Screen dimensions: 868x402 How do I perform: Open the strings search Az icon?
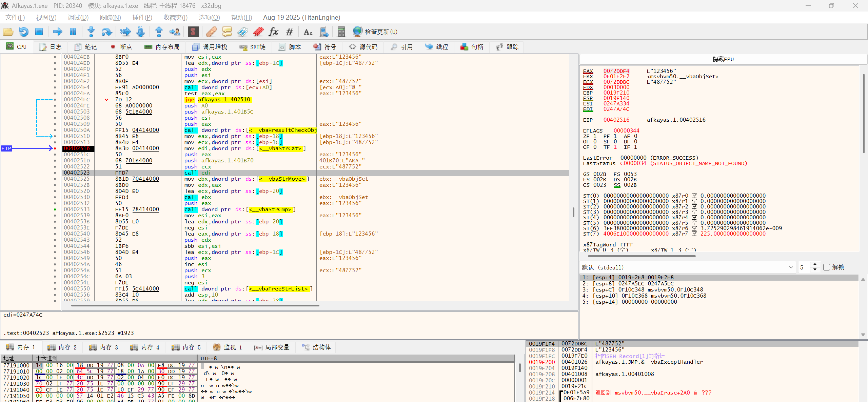(x=308, y=32)
